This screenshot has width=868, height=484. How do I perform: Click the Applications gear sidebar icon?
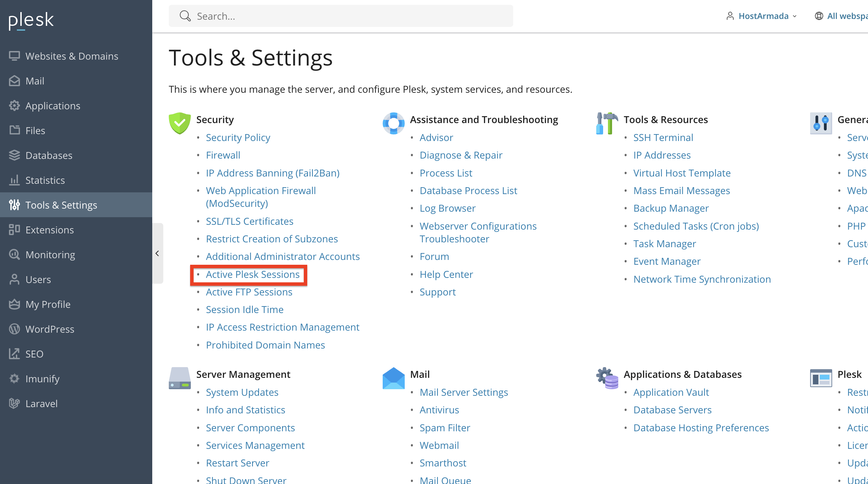14,105
